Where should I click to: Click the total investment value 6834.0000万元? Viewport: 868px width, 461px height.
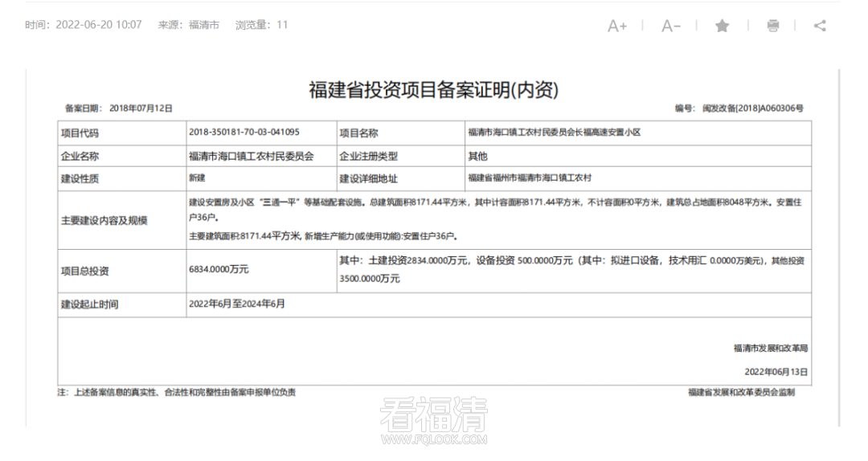[x=218, y=270]
